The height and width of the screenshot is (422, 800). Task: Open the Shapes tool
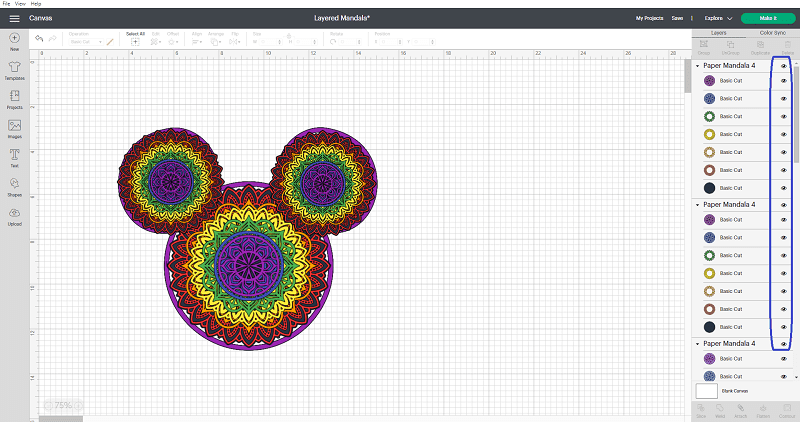point(14,187)
